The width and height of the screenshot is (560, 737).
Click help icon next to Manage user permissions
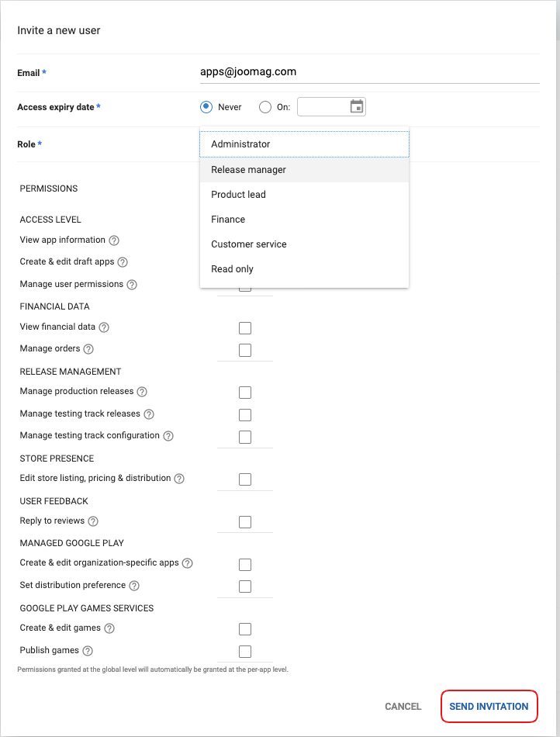coord(132,285)
